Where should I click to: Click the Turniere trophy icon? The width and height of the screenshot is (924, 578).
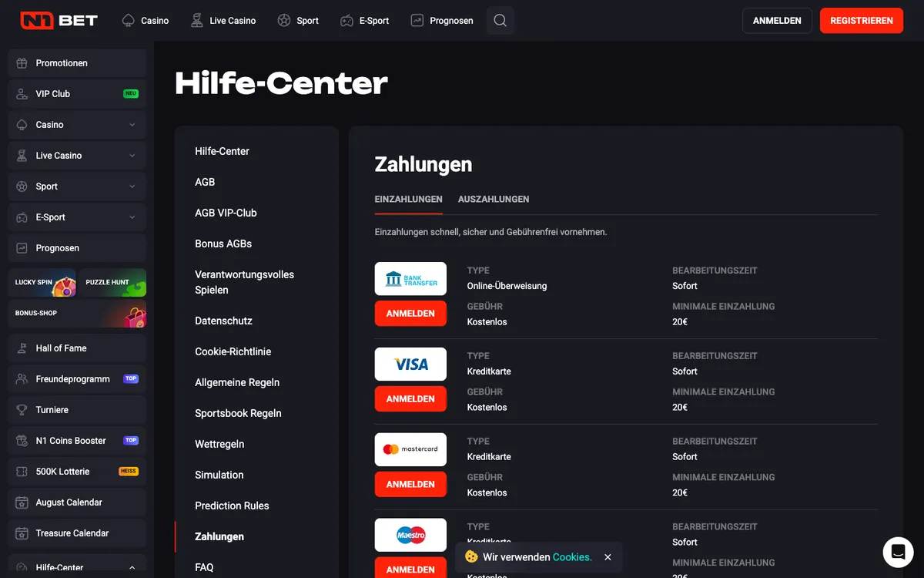(22, 410)
